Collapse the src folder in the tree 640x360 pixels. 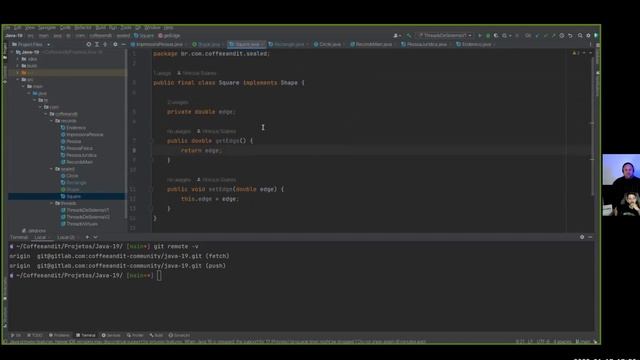point(18,80)
